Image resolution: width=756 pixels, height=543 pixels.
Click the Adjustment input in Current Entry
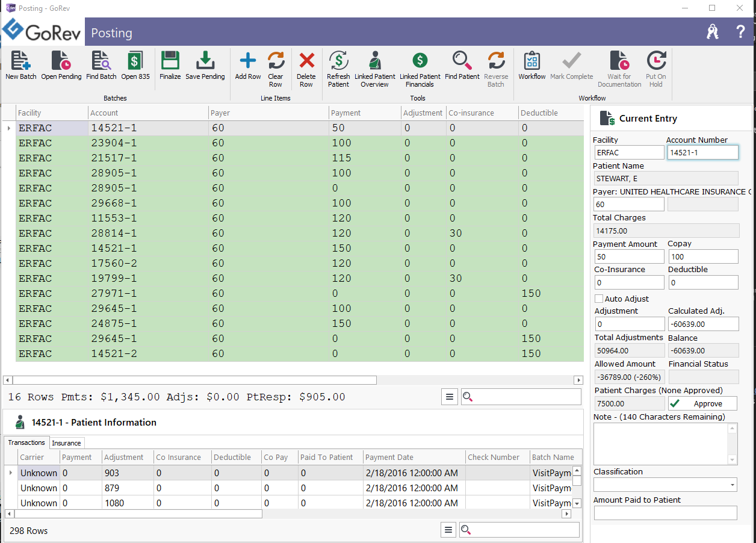pos(629,324)
